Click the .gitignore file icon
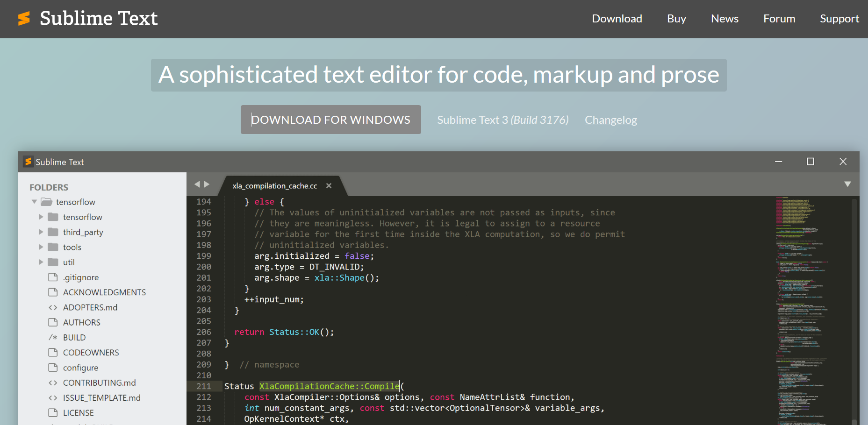The width and height of the screenshot is (868, 425). click(x=53, y=277)
